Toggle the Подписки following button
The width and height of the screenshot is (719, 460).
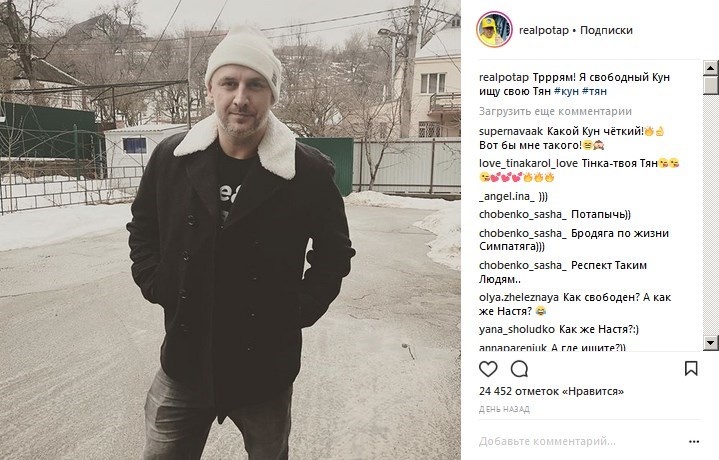click(x=606, y=30)
